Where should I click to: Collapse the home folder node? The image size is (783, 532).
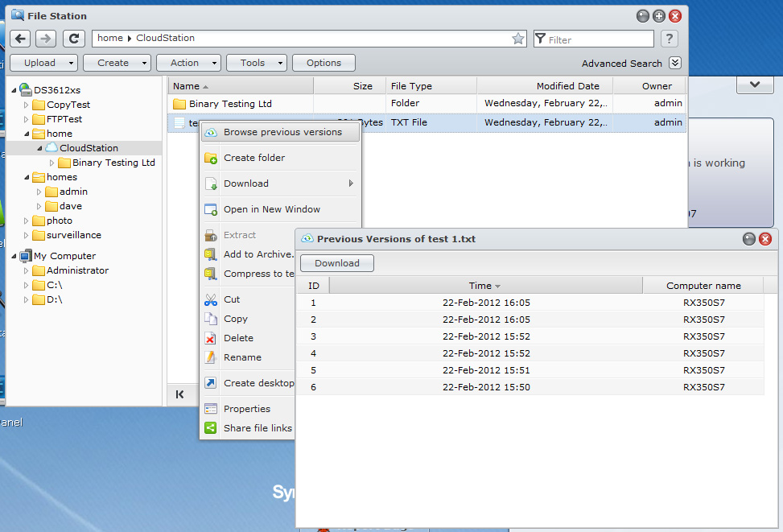(x=27, y=134)
